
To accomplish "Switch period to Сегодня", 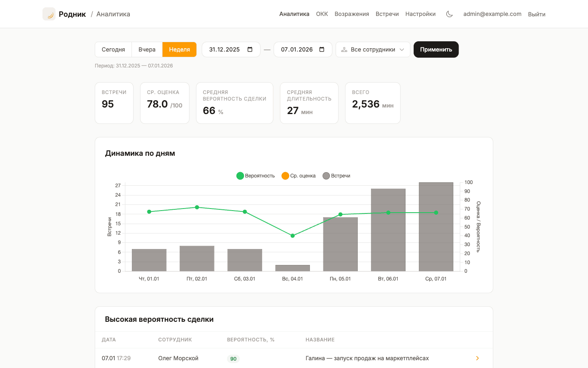I will pos(113,49).
